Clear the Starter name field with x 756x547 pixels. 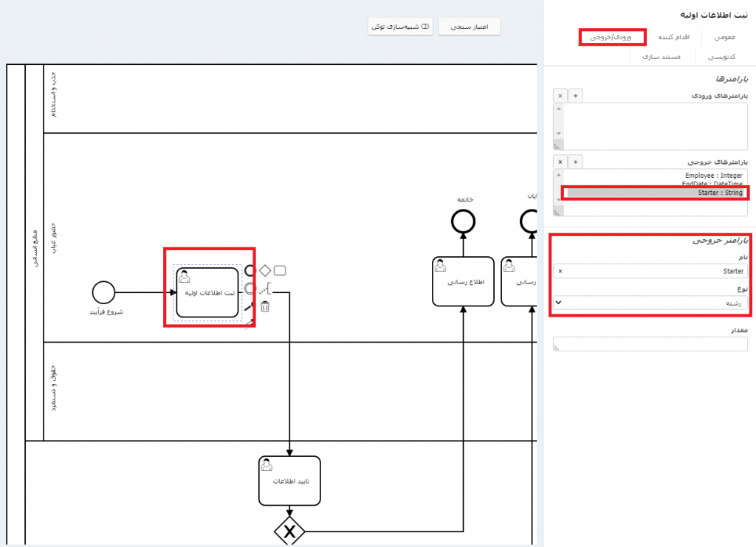560,271
